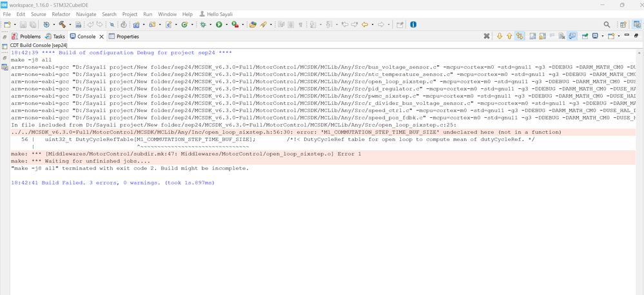The image size is (644, 295).
Task: Click the Save All toolbar icon
Action: [32, 24]
